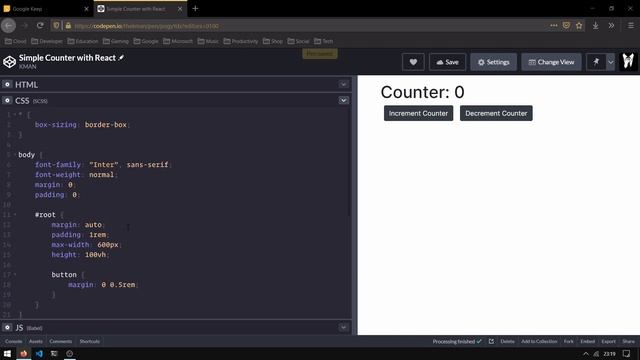
Task: Open a new browser tab
Action: click(x=195, y=9)
